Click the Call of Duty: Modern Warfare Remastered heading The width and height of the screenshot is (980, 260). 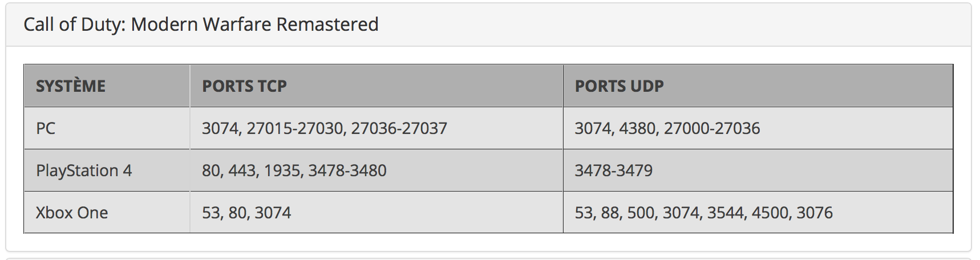coord(201,25)
